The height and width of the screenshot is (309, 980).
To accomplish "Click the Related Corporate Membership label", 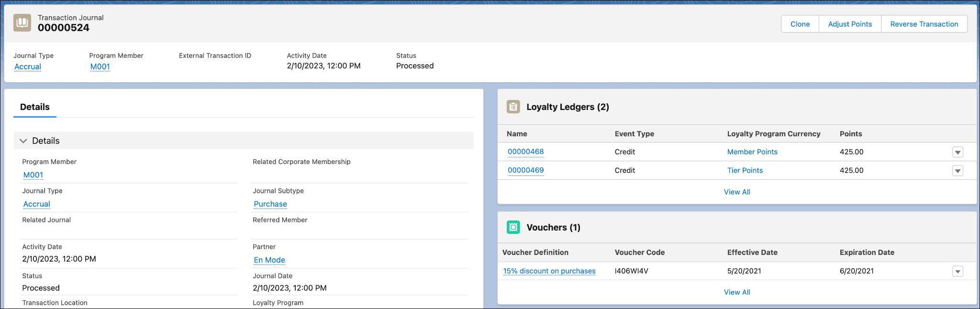I will tap(301, 162).
